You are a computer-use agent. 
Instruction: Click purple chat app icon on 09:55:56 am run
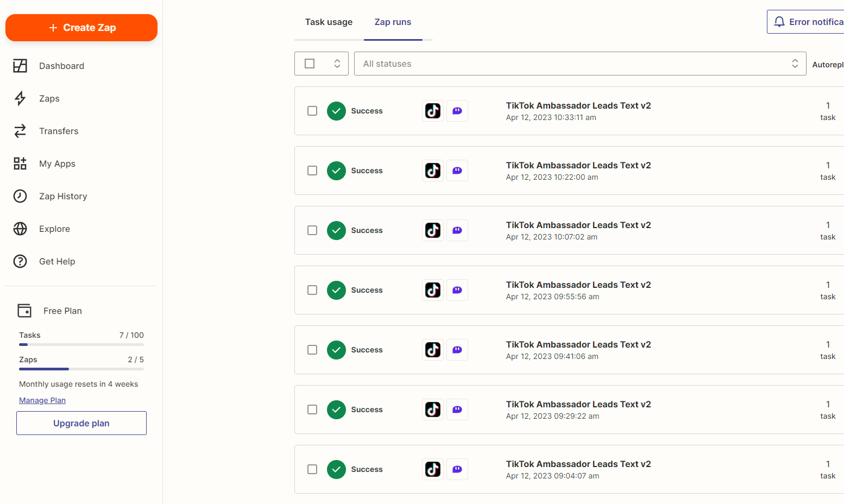(x=457, y=290)
